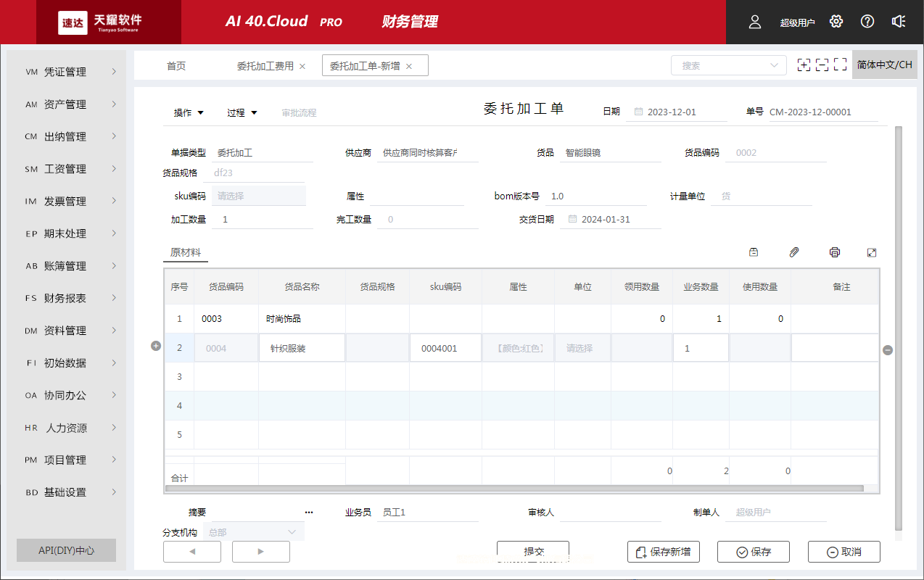
Task: Open system settings gear icon
Action: (x=836, y=22)
